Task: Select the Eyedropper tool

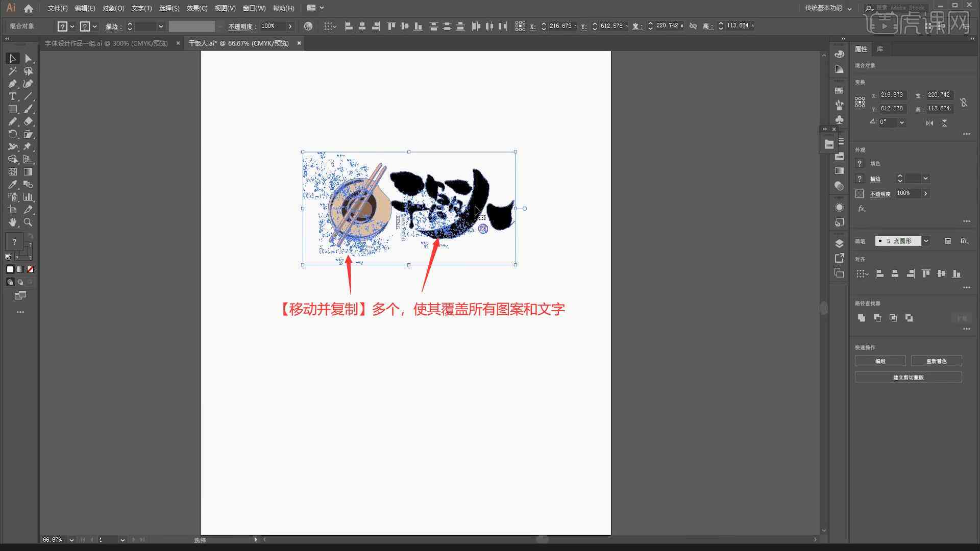Action: (x=12, y=184)
